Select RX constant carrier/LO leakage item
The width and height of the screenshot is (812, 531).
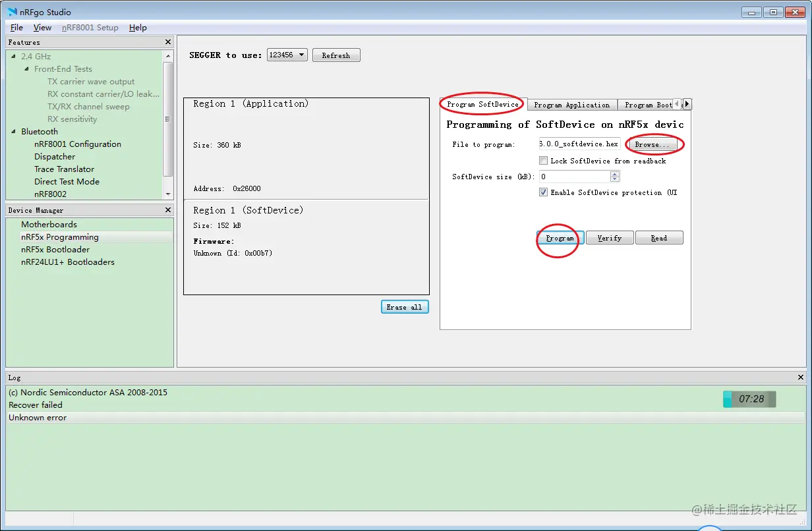[x=103, y=94]
